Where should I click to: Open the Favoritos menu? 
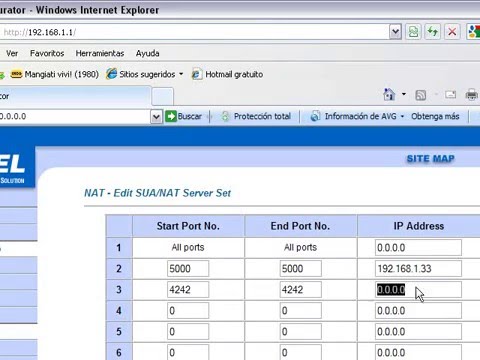pyautogui.click(x=47, y=53)
